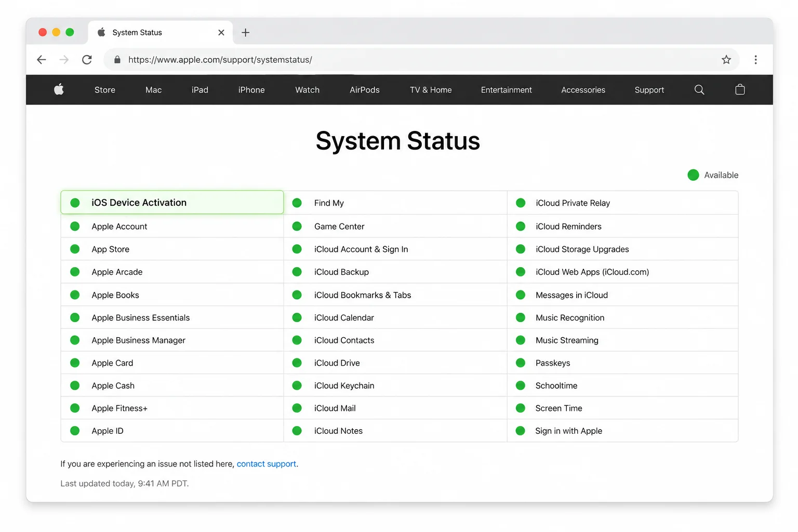Viewport: 798px width, 532px height.
Task: Click the green dot beside Music Streaming
Action: point(521,340)
